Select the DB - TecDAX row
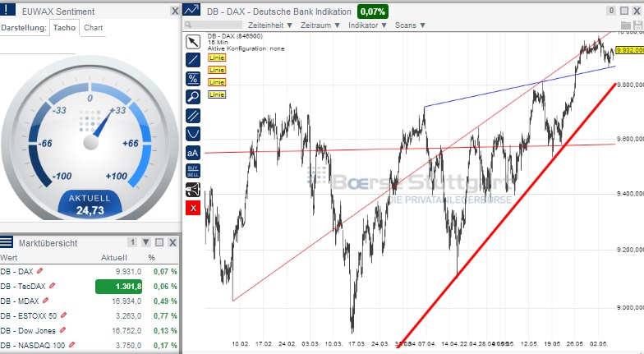644x354 pixels. coord(89,286)
